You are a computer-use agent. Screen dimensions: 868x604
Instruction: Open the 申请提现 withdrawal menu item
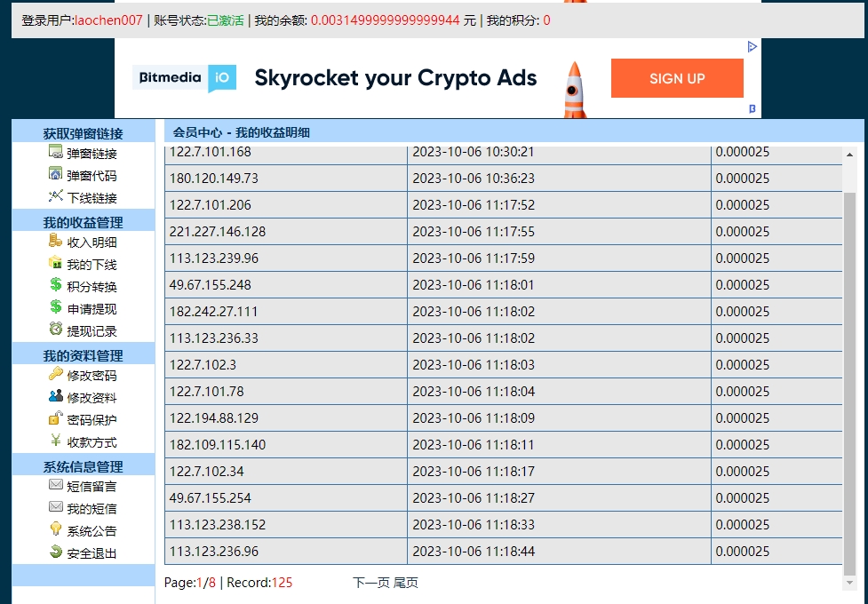coord(92,309)
